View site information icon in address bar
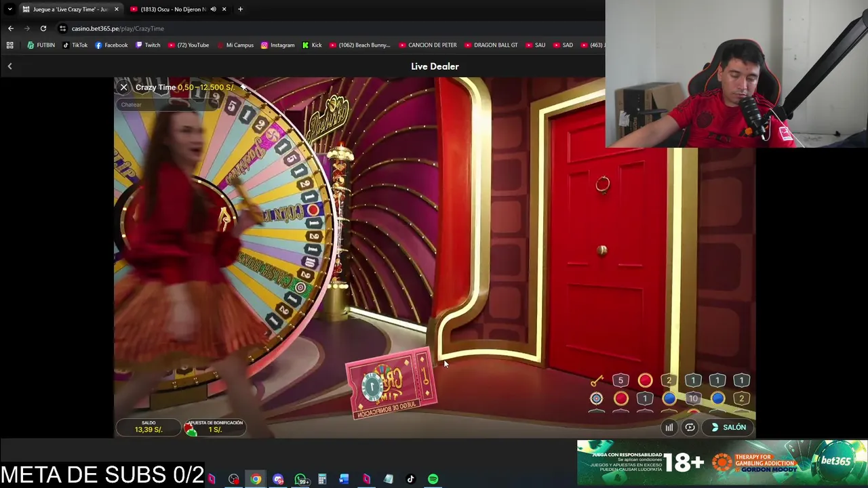The width and height of the screenshot is (868, 488). point(62,28)
